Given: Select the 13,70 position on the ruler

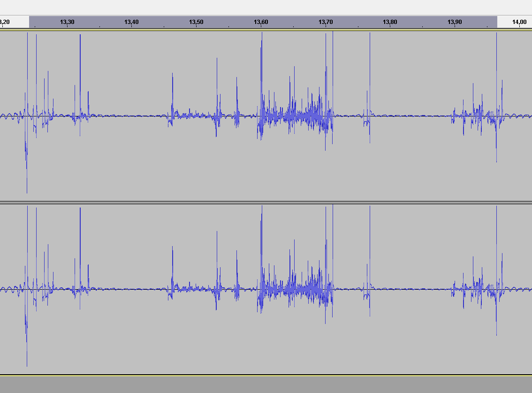Looking at the screenshot, I should (x=326, y=22).
